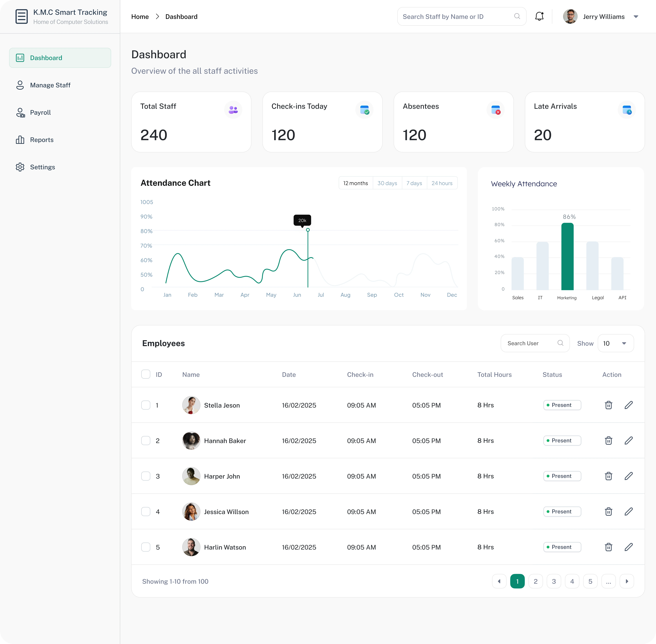Click the Total Staff people icon
Image resolution: width=656 pixels, height=644 pixels.
(x=233, y=110)
